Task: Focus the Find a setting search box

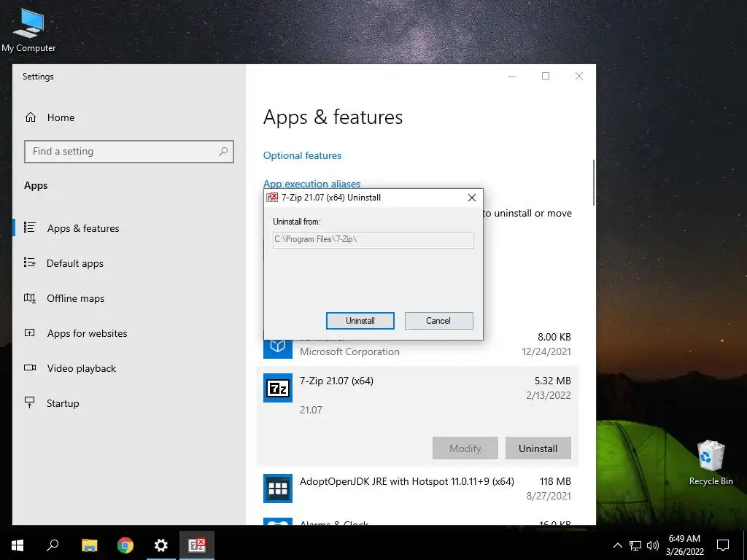Action: click(128, 152)
